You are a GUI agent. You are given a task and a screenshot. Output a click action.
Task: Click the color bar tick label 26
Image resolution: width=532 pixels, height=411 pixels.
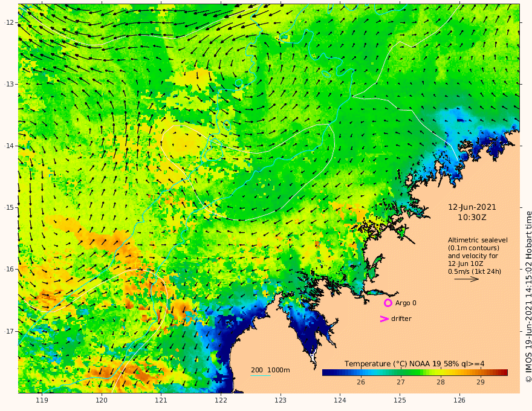(361, 382)
